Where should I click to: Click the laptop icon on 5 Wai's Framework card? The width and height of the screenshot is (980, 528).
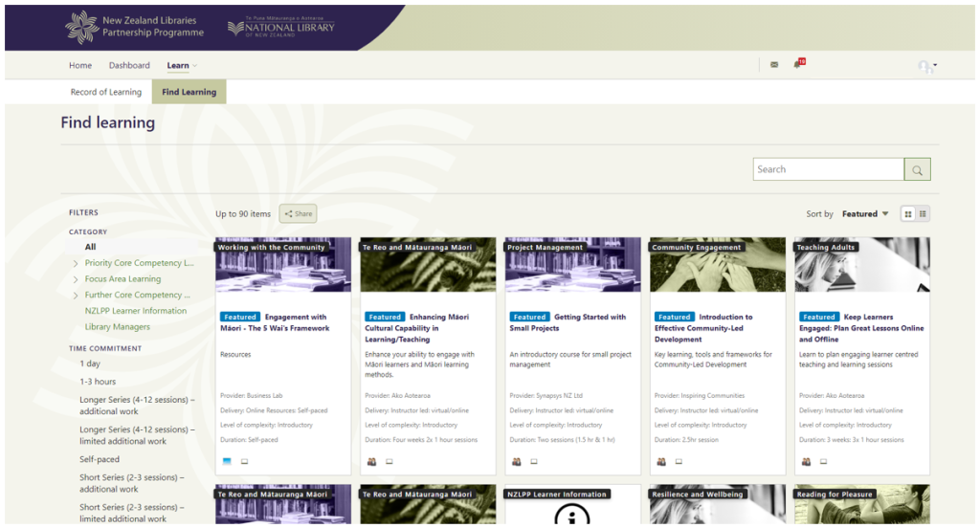[x=244, y=461]
